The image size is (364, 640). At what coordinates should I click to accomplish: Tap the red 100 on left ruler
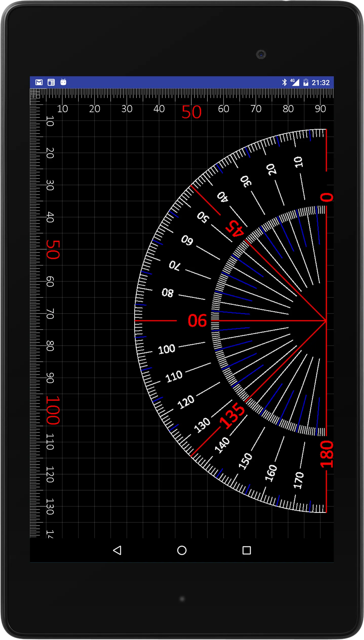(53, 410)
